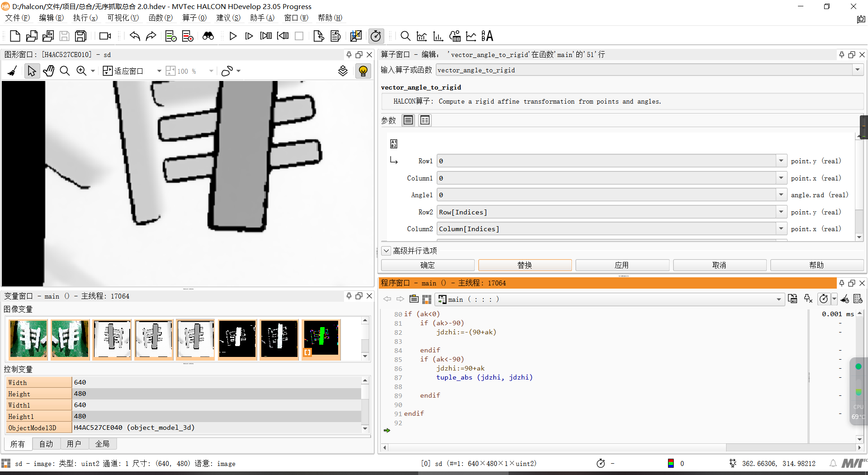Activate selected lines with the green check icon

click(171, 36)
